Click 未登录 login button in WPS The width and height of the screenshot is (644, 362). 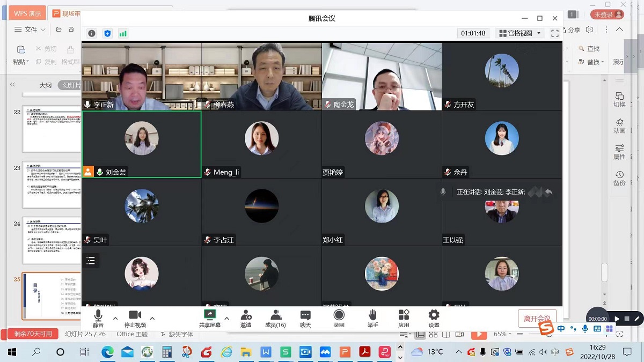[608, 14]
